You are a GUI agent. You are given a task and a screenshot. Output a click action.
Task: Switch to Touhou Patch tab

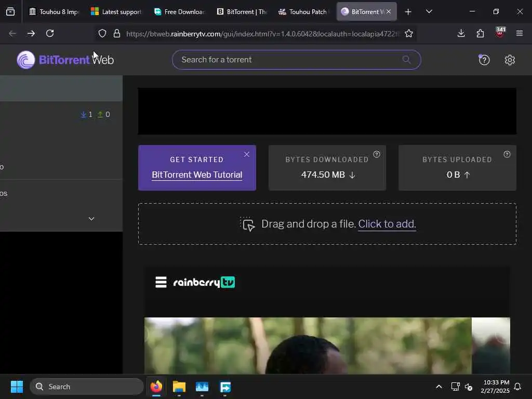click(x=304, y=12)
